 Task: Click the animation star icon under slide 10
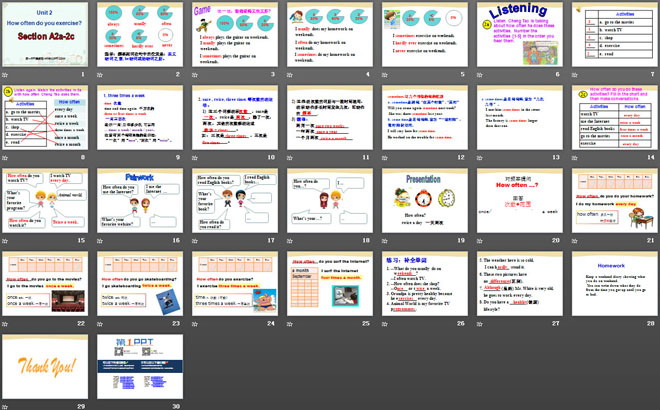coord(195,158)
